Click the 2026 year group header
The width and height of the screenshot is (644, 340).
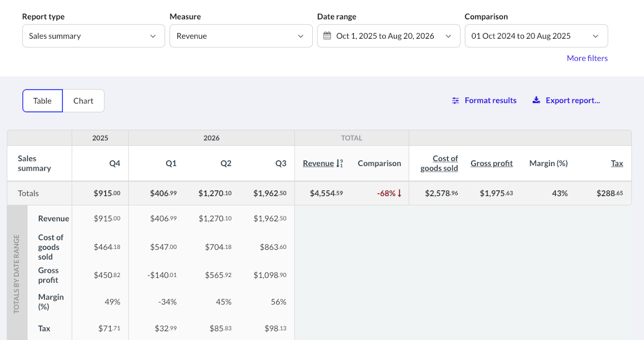pyautogui.click(x=212, y=138)
